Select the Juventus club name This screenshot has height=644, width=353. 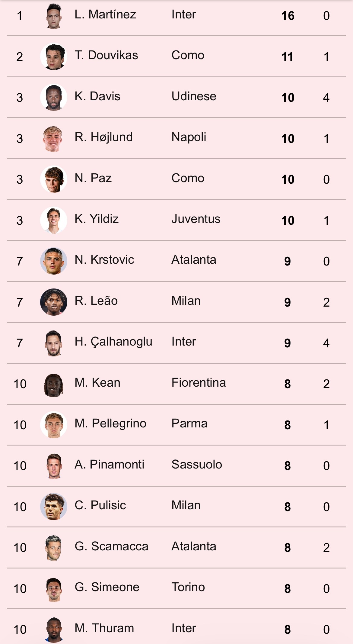point(196,219)
